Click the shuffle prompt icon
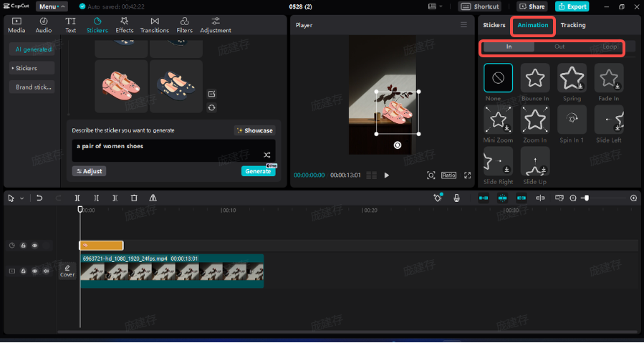The height and width of the screenshot is (343, 644). tap(266, 155)
